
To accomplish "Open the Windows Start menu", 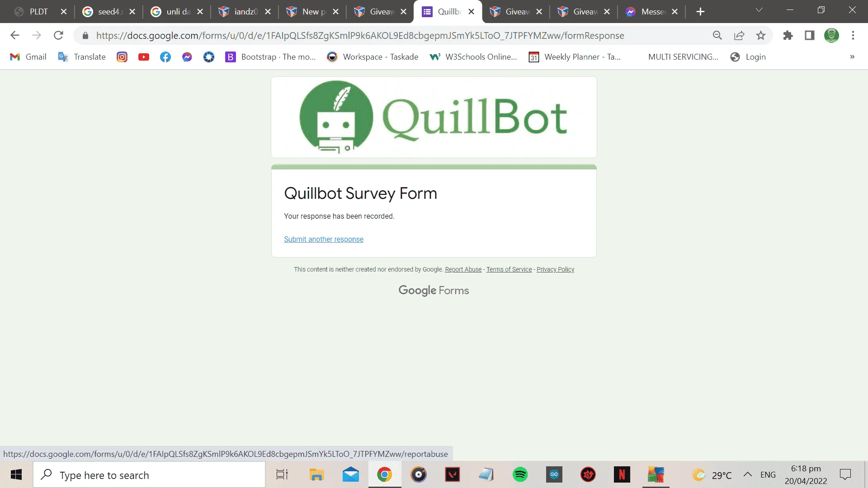I will [16, 475].
